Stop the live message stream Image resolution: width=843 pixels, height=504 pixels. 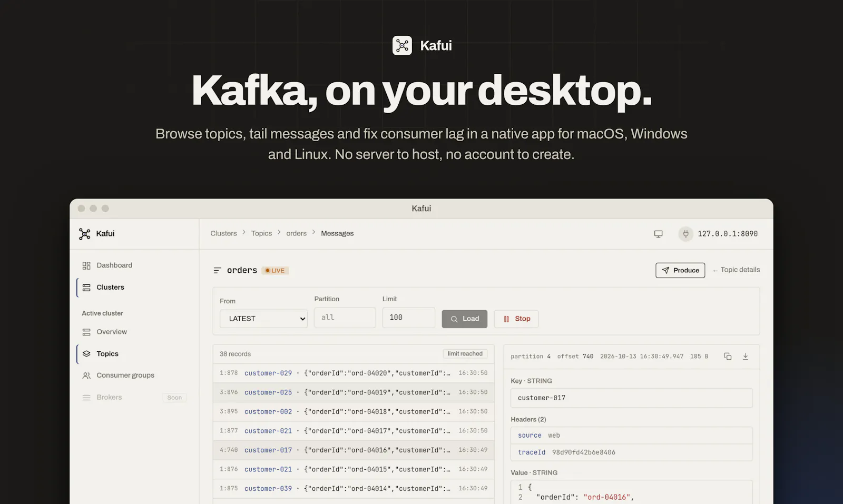tap(516, 319)
